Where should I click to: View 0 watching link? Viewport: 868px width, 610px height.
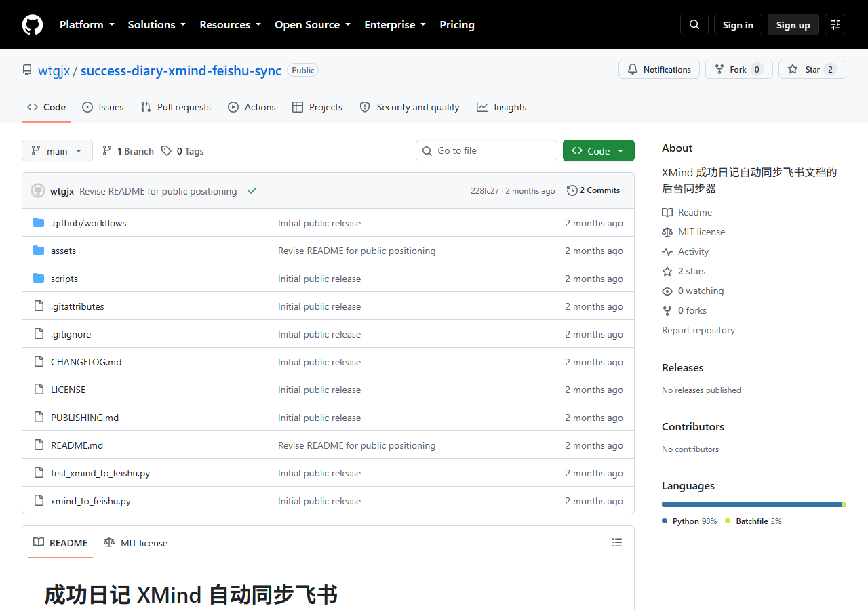pos(693,291)
